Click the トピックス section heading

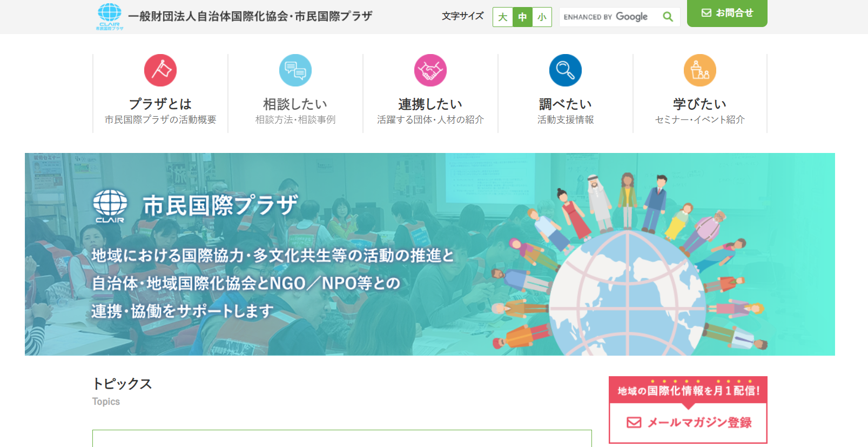pos(122,384)
